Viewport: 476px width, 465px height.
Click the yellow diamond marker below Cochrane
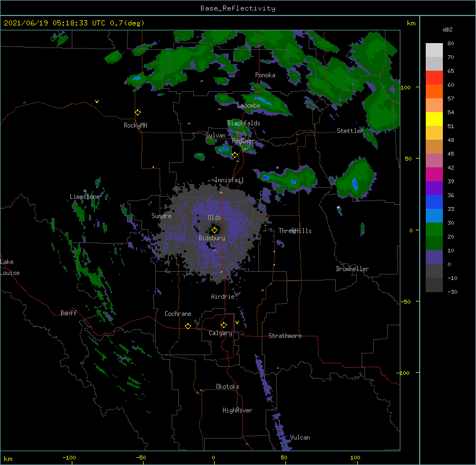[188, 326]
